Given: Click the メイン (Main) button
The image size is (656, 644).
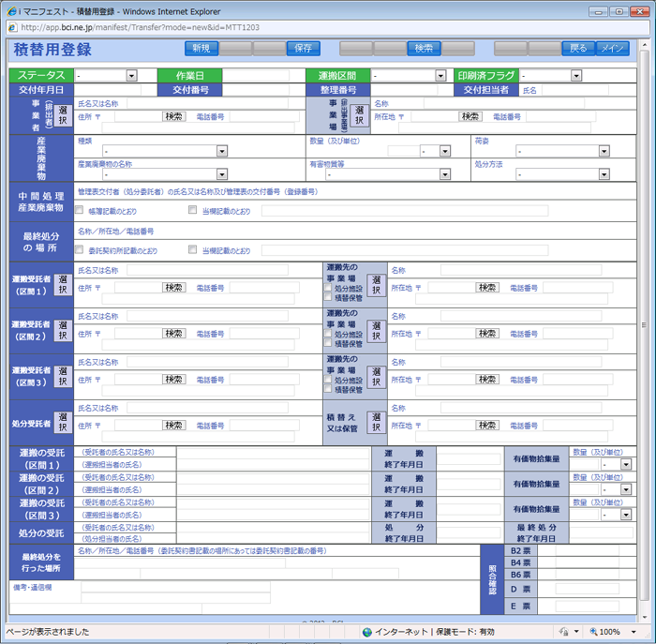Looking at the screenshot, I should click(x=612, y=49).
